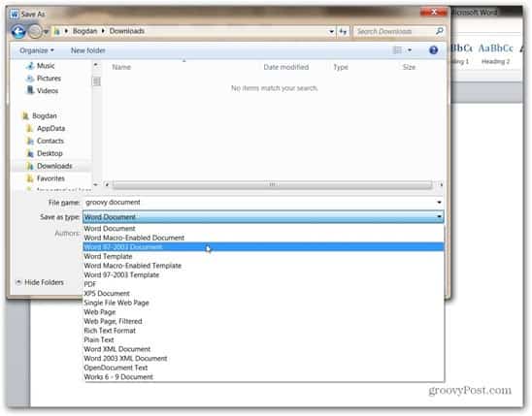Click the Size column header
Screen dimensions: 532x416
409,67
